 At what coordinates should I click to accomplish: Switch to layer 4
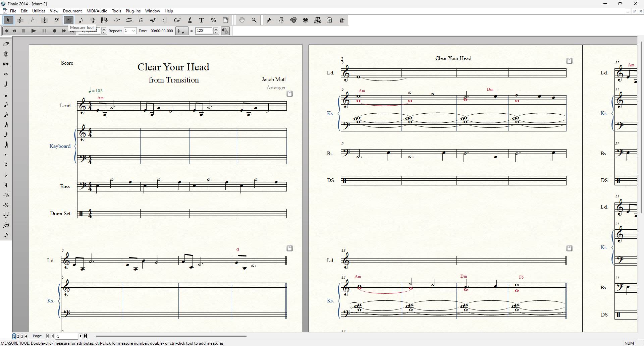tap(26, 336)
